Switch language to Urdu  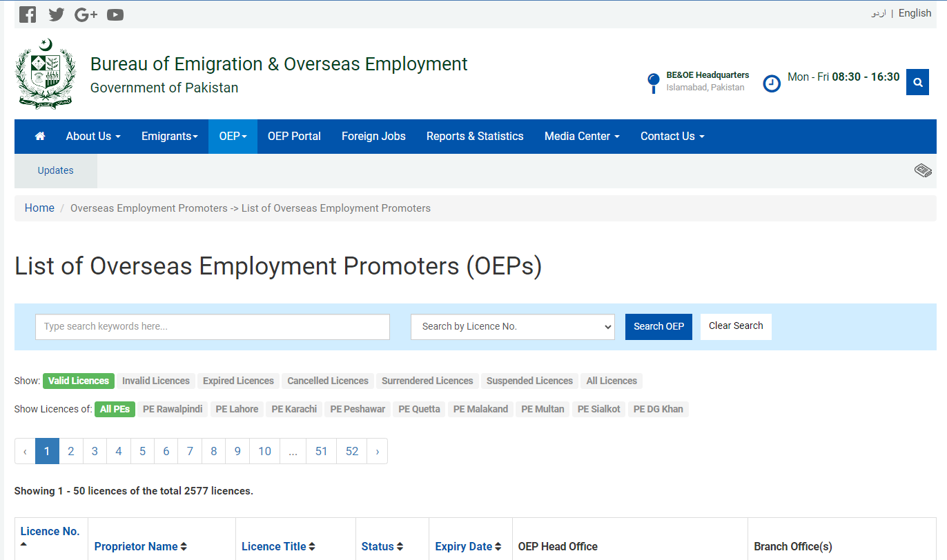tap(878, 13)
